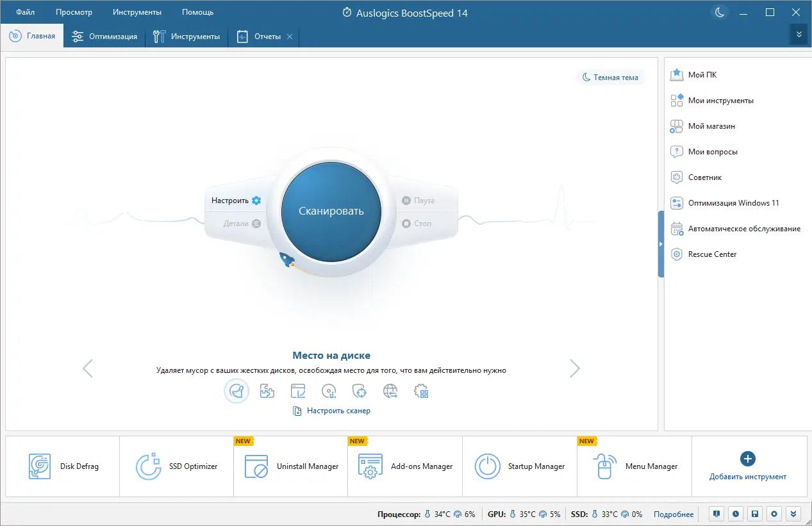Screen dimensions: 812x526
Task: Close the Отчеты tab
Action: tap(290, 37)
